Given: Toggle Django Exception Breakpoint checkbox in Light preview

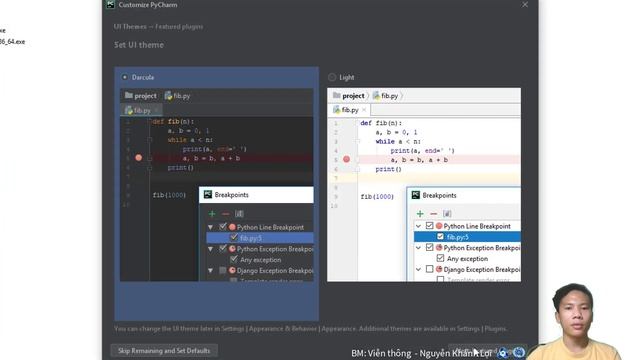Looking at the screenshot, I should pos(429,269).
